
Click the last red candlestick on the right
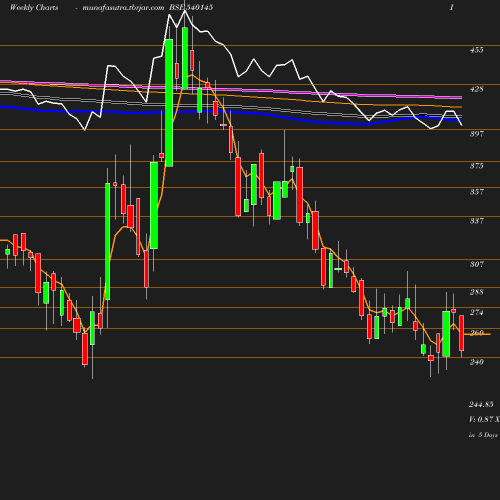click(x=462, y=333)
